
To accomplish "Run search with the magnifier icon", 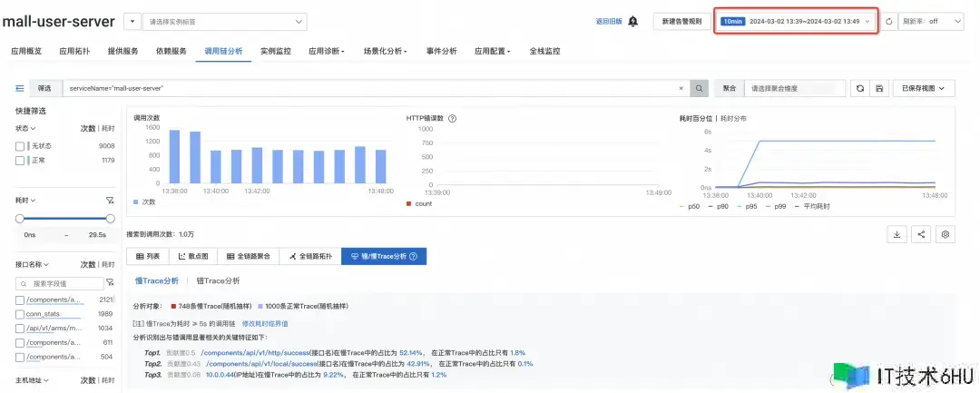I will 699,88.
